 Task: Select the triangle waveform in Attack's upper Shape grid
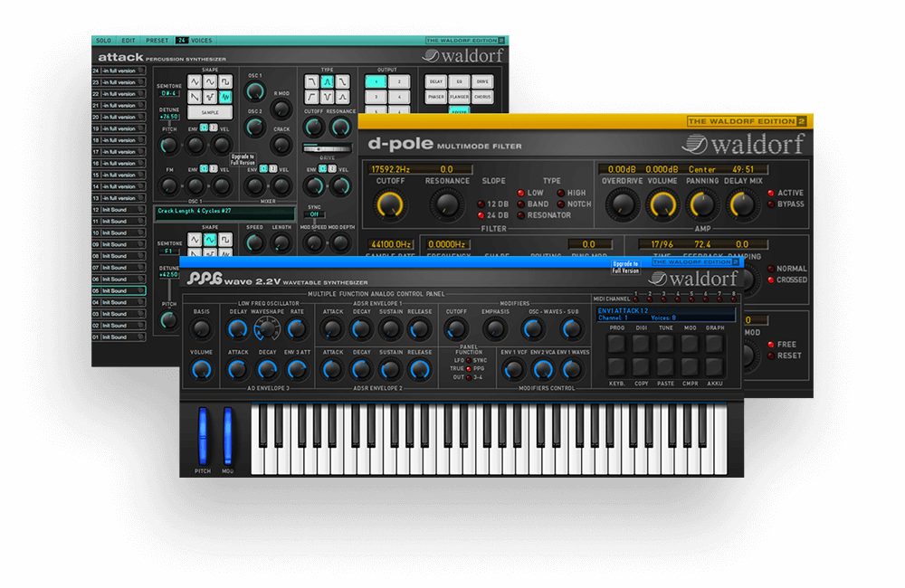tap(195, 81)
